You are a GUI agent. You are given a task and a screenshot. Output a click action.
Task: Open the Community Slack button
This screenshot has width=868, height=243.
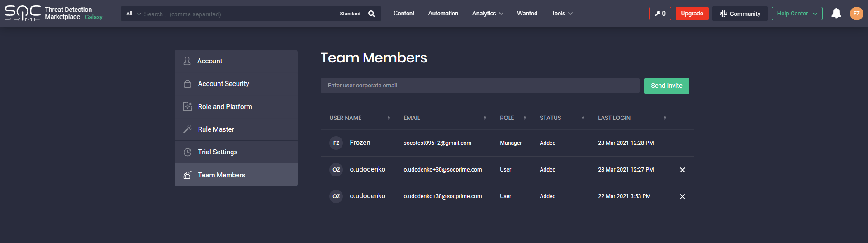pyautogui.click(x=740, y=14)
